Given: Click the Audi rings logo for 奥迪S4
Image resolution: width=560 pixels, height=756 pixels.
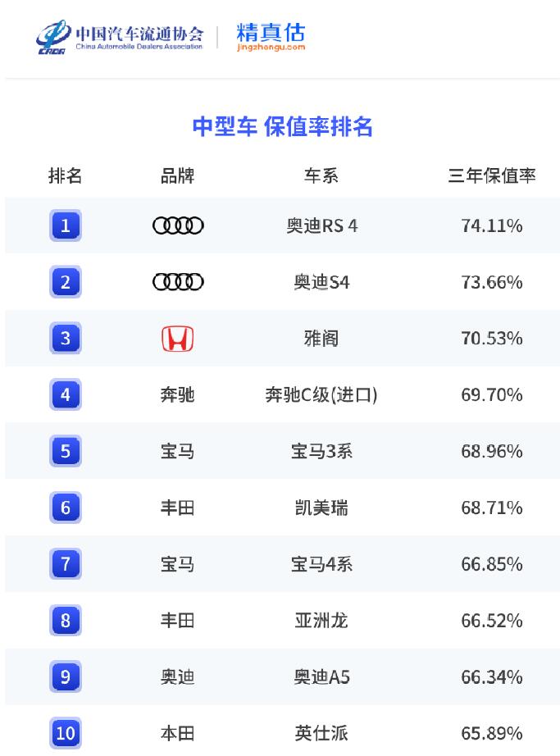Looking at the screenshot, I should (178, 282).
